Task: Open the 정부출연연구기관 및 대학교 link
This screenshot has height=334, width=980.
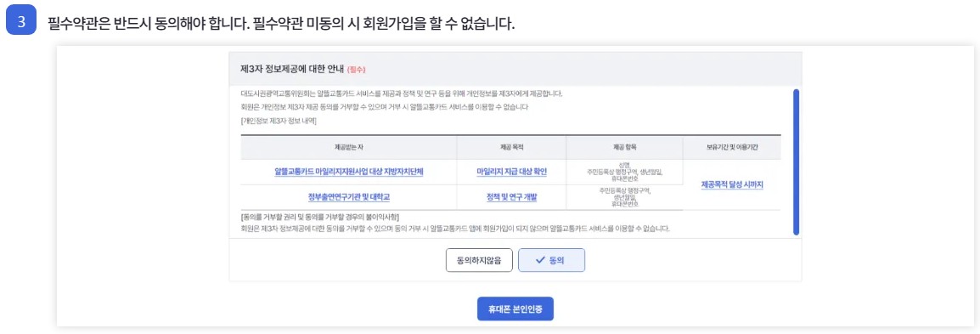Action: tap(349, 197)
